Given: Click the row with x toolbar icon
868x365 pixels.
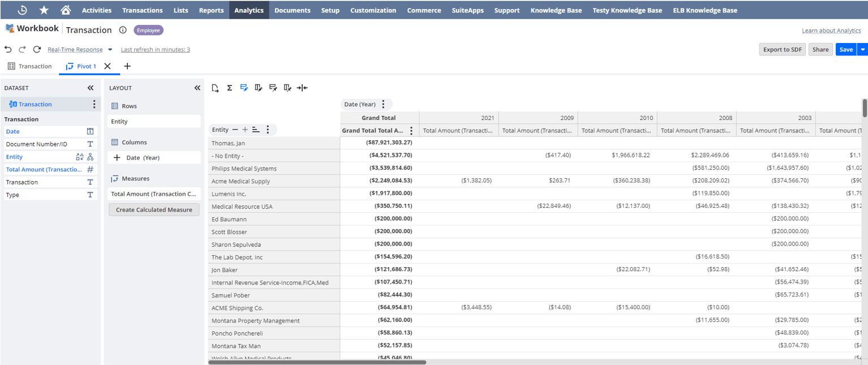Looking at the screenshot, I should coord(273,88).
